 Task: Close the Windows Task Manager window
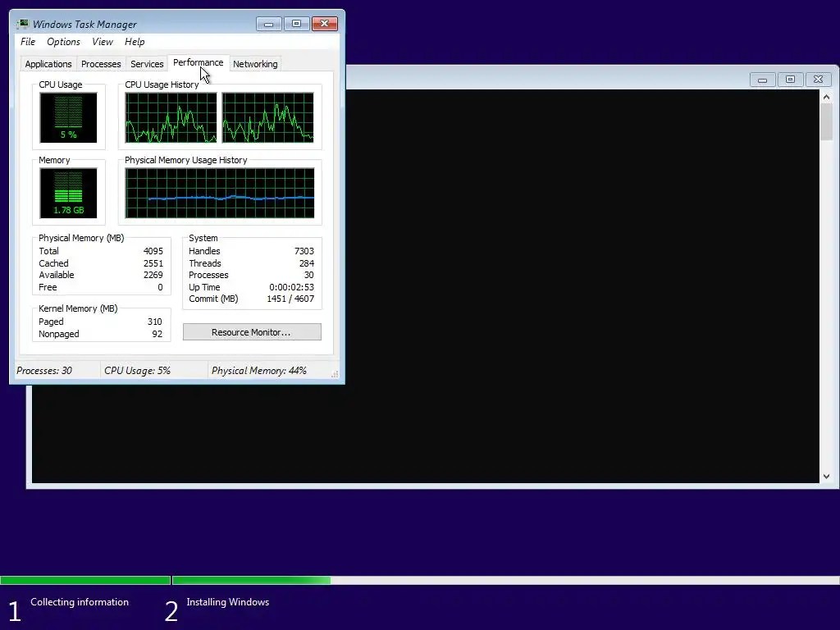(x=325, y=24)
